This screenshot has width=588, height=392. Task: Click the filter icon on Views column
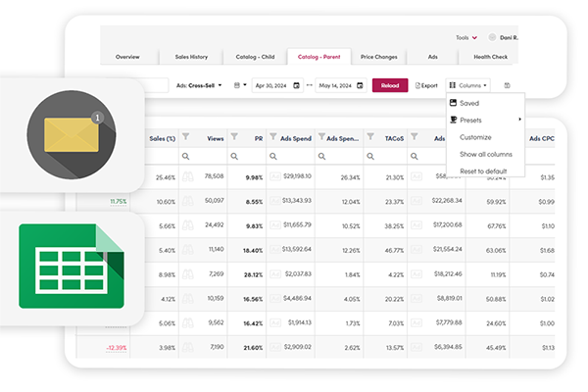(185, 136)
